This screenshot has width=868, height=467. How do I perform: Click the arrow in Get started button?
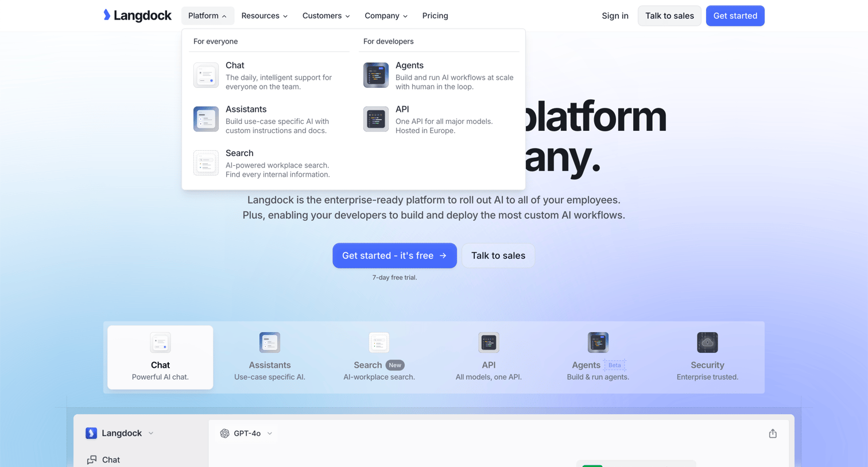443,256
